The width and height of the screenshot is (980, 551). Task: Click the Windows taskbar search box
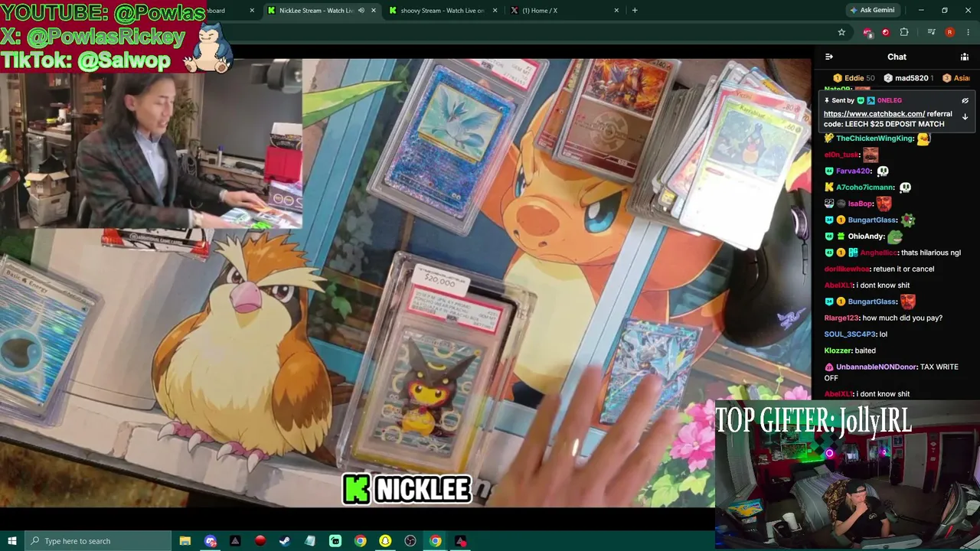click(x=97, y=541)
